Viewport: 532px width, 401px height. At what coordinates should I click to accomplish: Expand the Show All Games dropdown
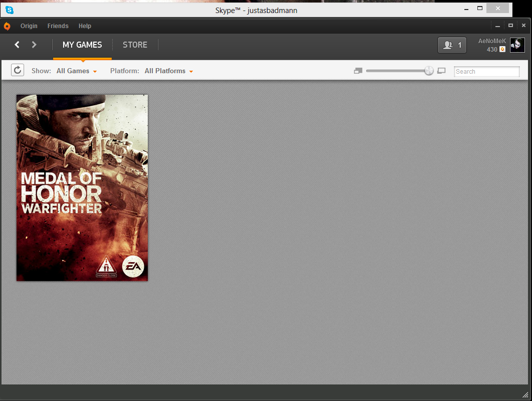click(77, 71)
